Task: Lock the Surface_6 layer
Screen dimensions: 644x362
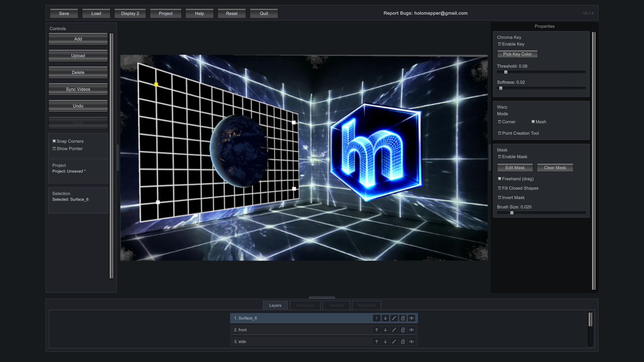Action: coord(403,318)
